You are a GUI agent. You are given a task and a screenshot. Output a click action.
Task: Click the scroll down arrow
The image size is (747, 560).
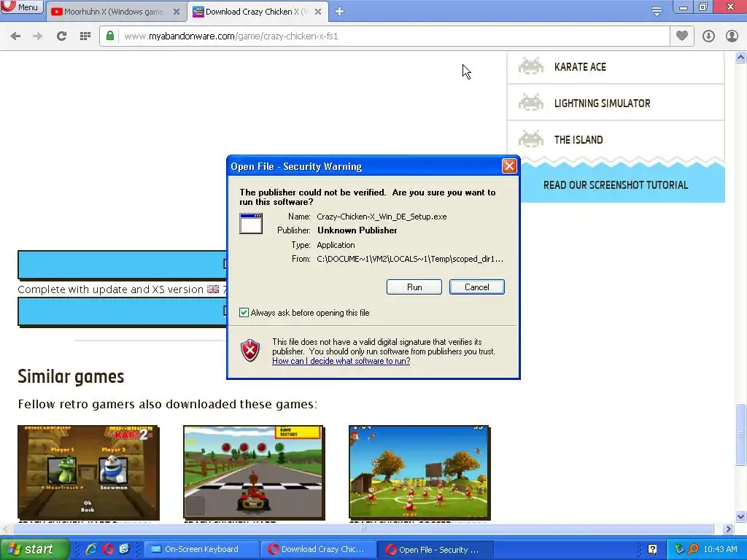(740, 517)
